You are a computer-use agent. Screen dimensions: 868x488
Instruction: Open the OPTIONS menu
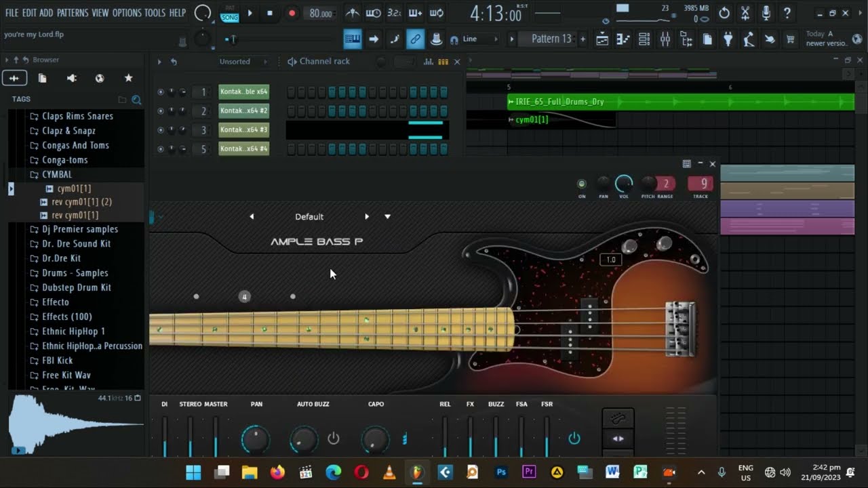click(x=127, y=13)
